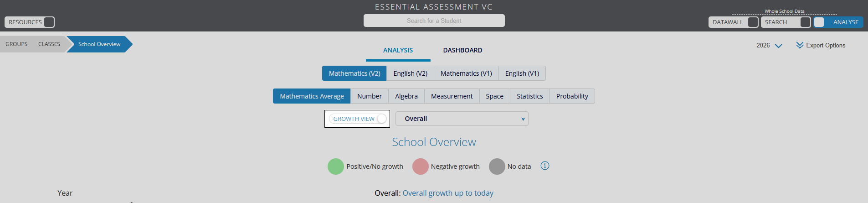The image size is (868, 203).
Task: Toggle the Datawall switch
Action: coord(753,22)
